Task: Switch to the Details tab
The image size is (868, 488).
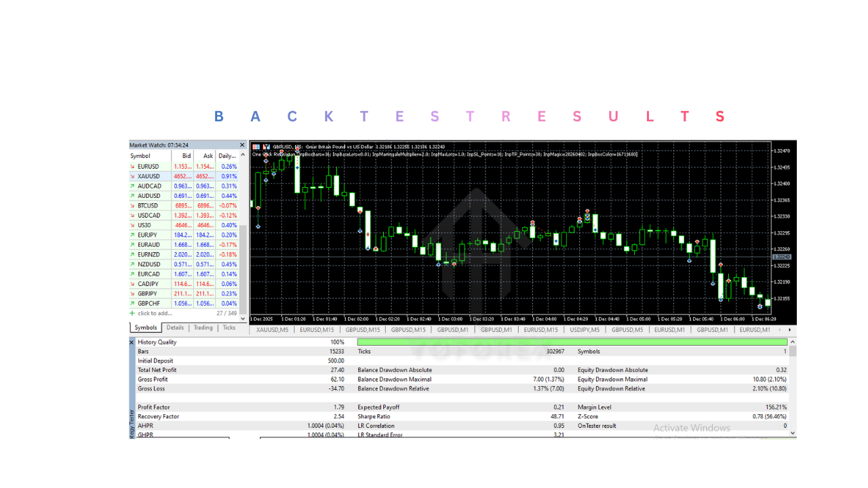Action: [175, 327]
